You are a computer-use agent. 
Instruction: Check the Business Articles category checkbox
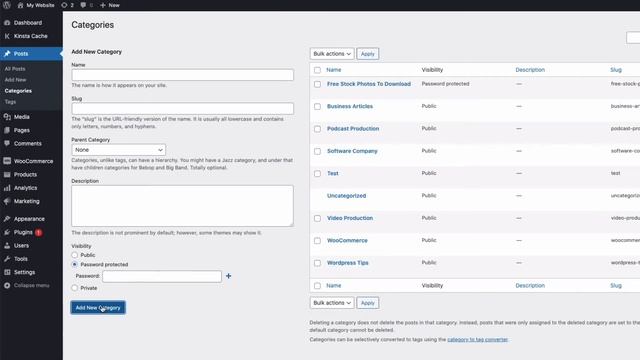coord(318,107)
